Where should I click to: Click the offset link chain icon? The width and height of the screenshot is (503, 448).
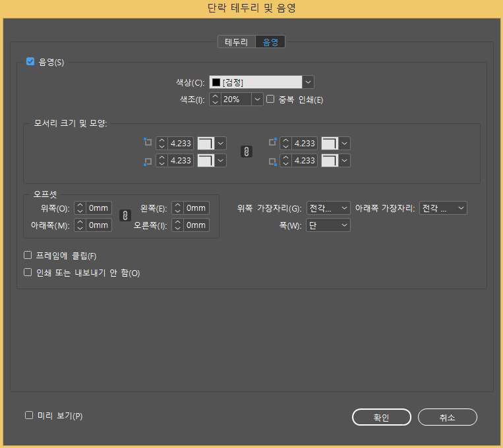click(124, 216)
